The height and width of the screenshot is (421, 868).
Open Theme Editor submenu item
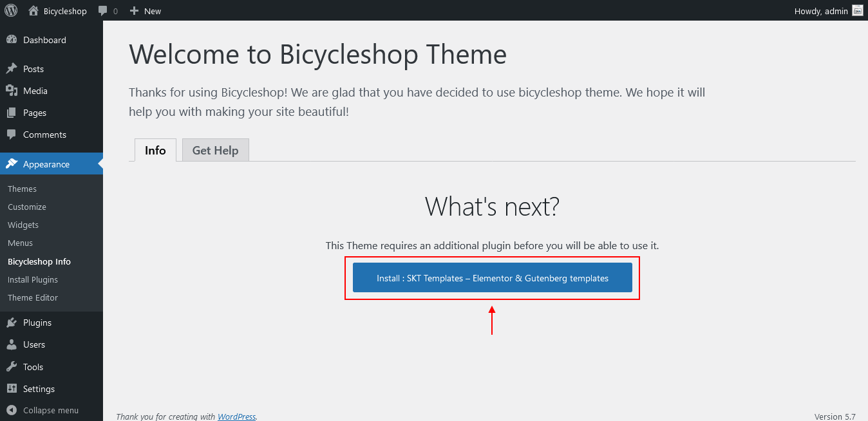[33, 297]
